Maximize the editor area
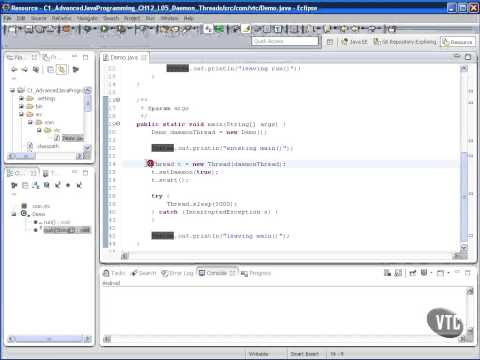The height and width of the screenshot is (360, 480). pyautogui.click(x=468, y=57)
